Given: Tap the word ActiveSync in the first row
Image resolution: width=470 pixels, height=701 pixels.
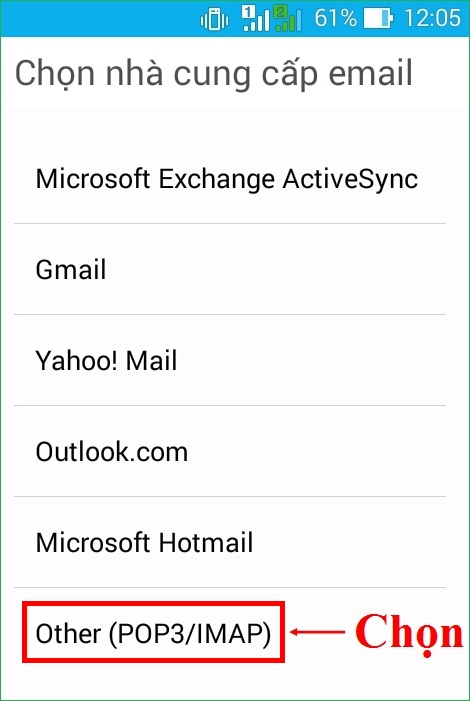Looking at the screenshot, I should 350,180.
